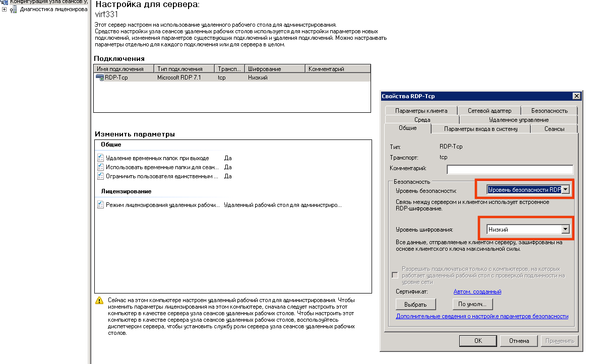Screen dimensions: 609x364
Task: Sort by 'Шифрование' column header
Action: coord(275,69)
